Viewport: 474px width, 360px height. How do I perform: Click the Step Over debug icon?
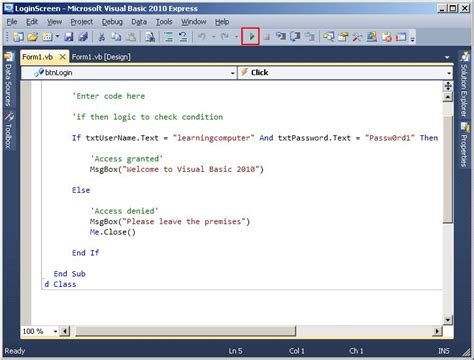(x=295, y=36)
